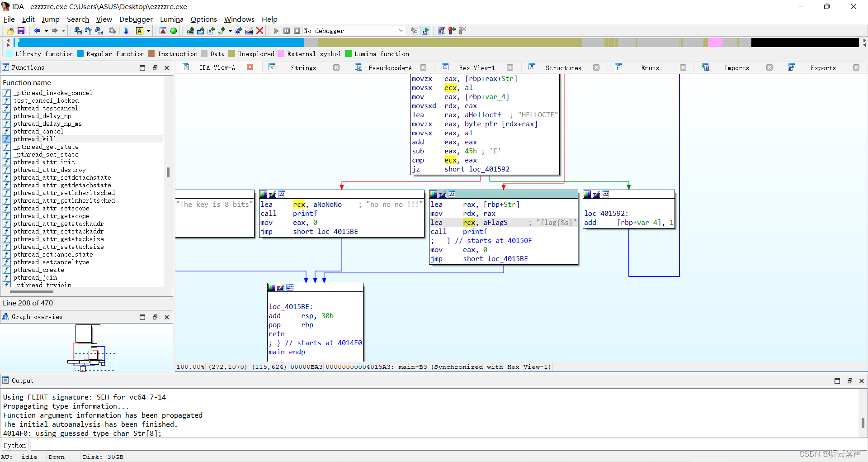Image resolution: width=868 pixels, height=462 pixels.
Task: Open the Search menu
Action: click(x=78, y=19)
